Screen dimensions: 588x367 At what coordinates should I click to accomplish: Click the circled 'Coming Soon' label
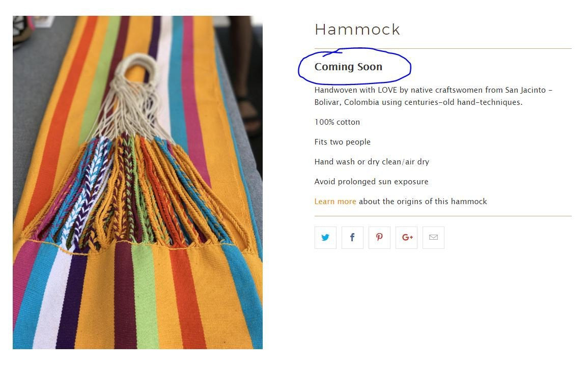click(x=348, y=67)
